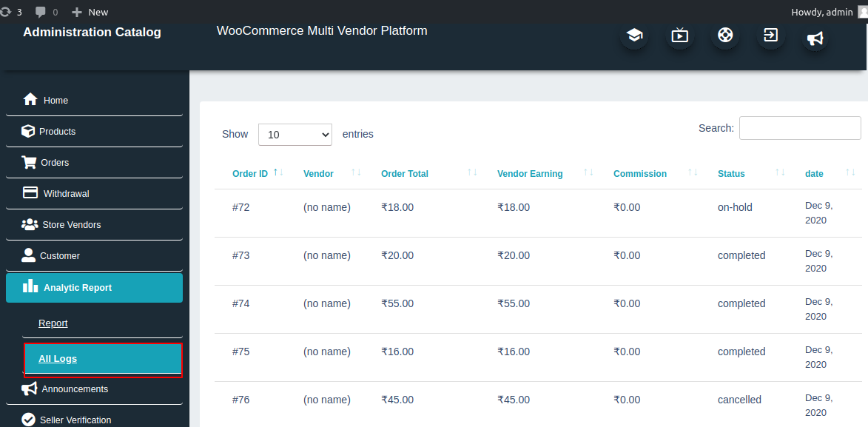
Task: Click the Analytic Report bar chart icon
Action: 30,286
